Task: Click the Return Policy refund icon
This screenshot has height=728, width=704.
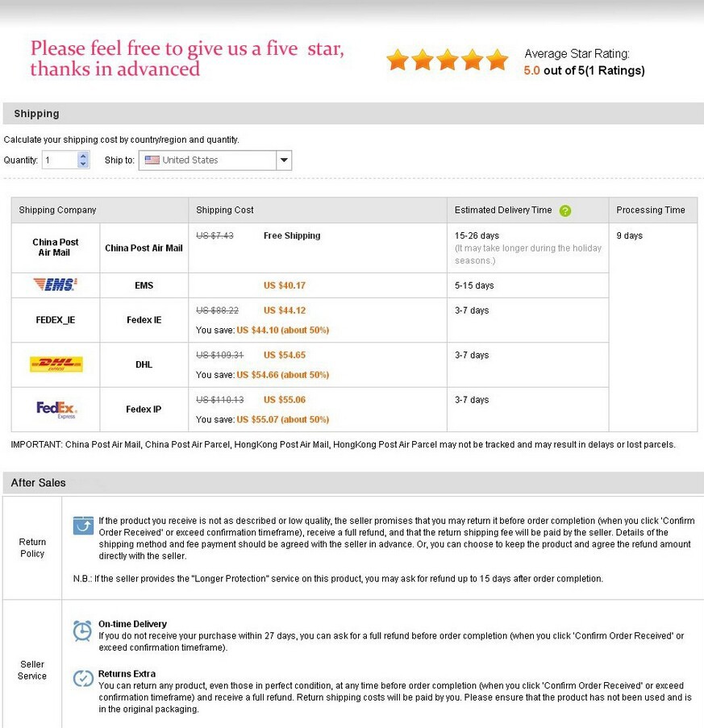Action: pos(83,526)
